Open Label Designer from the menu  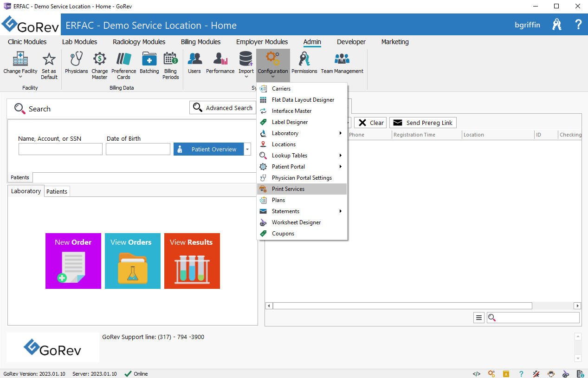[x=302, y=122]
